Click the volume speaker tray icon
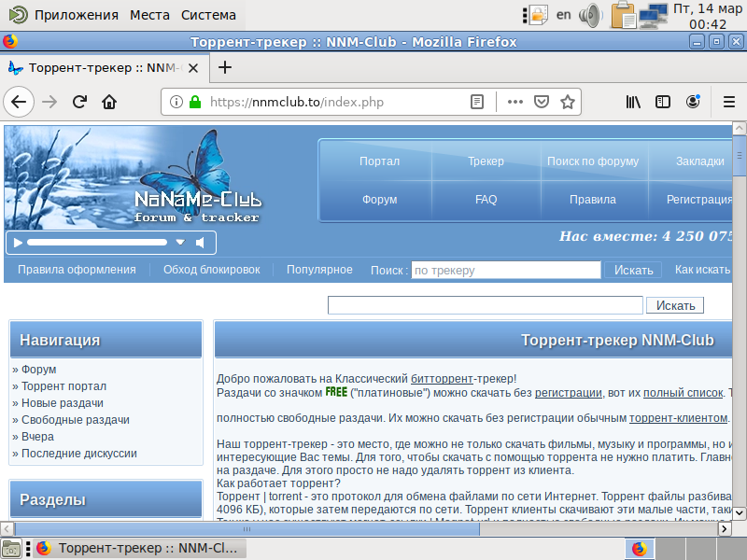 (x=590, y=15)
